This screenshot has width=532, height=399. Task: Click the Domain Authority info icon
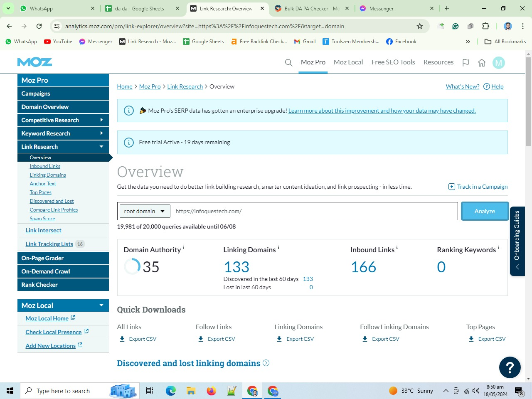[x=183, y=248]
